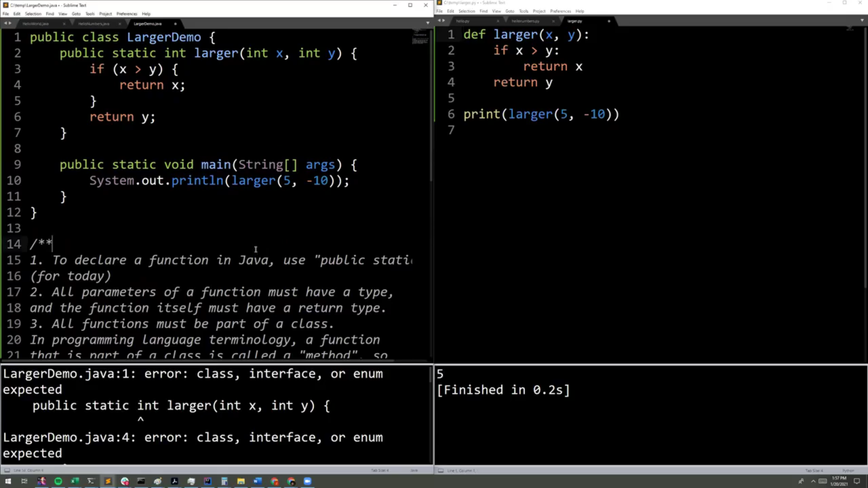Open Excel from the taskbar

click(75, 481)
